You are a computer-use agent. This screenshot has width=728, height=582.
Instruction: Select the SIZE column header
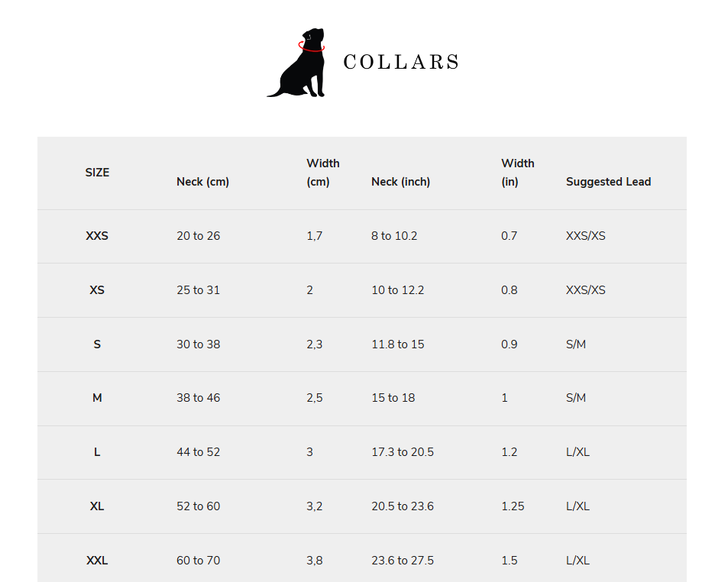pyautogui.click(x=97, y=173)
